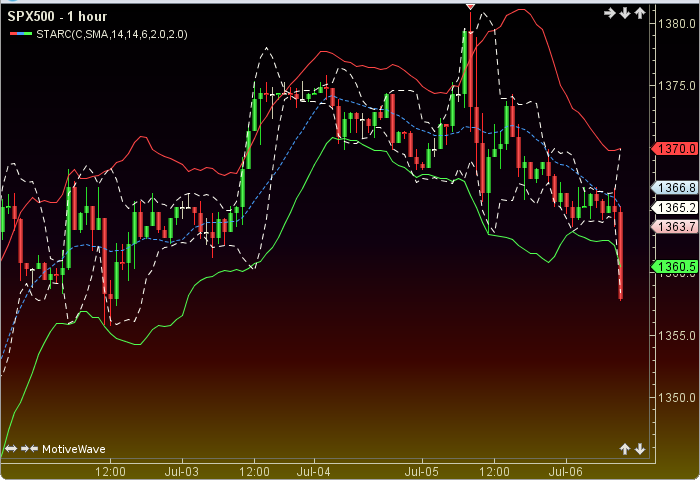The image size is (700, 480).
Task: Click the down arrow icon beside 1380.0
Action: tap(625, 13)
